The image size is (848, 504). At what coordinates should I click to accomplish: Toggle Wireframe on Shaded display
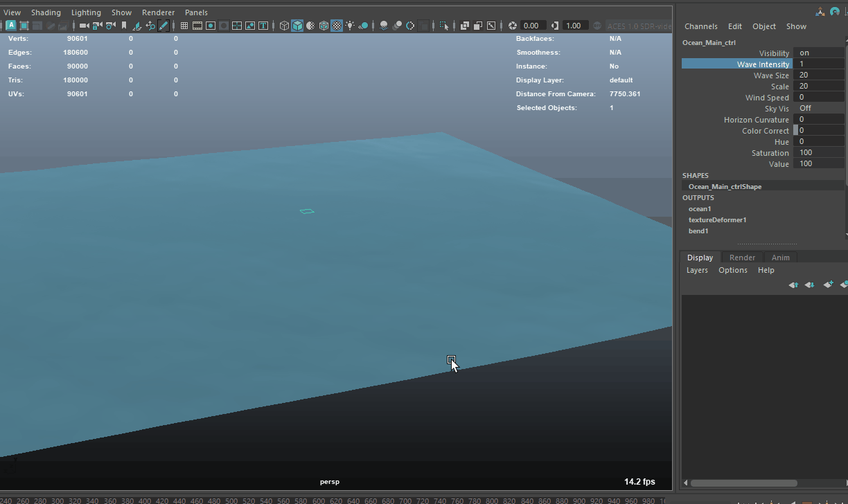(324, 26)
